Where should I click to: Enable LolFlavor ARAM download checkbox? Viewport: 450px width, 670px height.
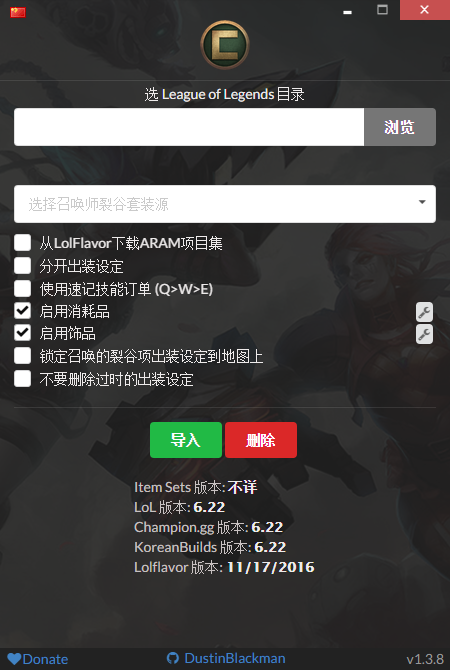pyautogui.click(x=22, y=243)
